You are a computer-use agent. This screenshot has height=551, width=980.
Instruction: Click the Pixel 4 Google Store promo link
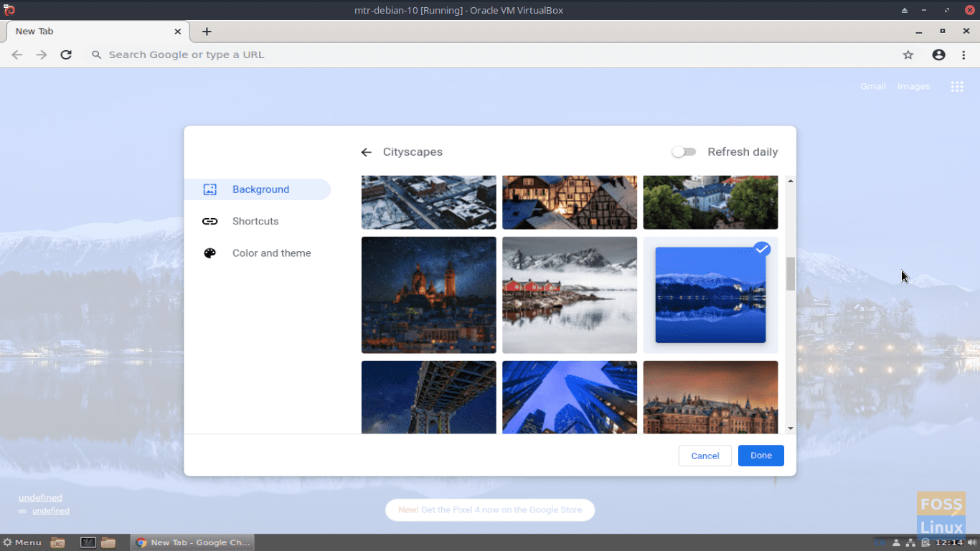point(490,510)
